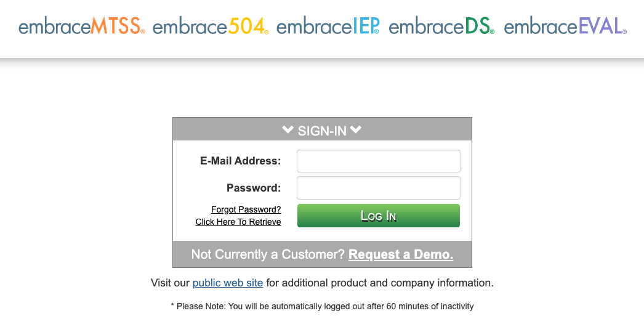Click the orange MTSS lettering in logo
The height and width of the screenshot is (316, 644).
[x=117, y=26]
